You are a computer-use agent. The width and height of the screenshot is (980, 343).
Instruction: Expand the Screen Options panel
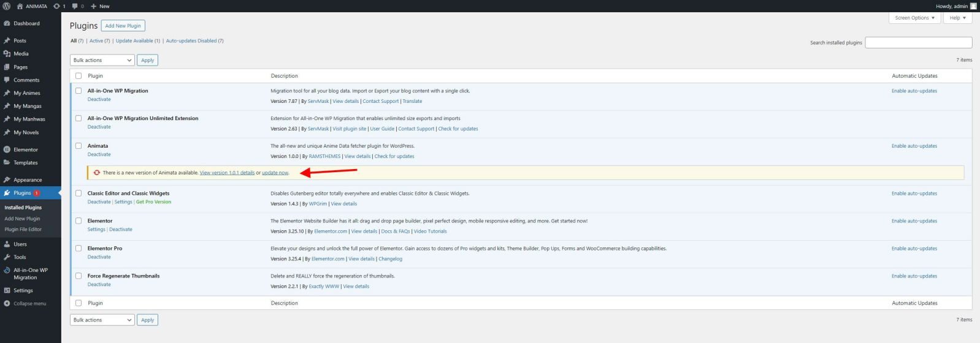pos(914,18)
